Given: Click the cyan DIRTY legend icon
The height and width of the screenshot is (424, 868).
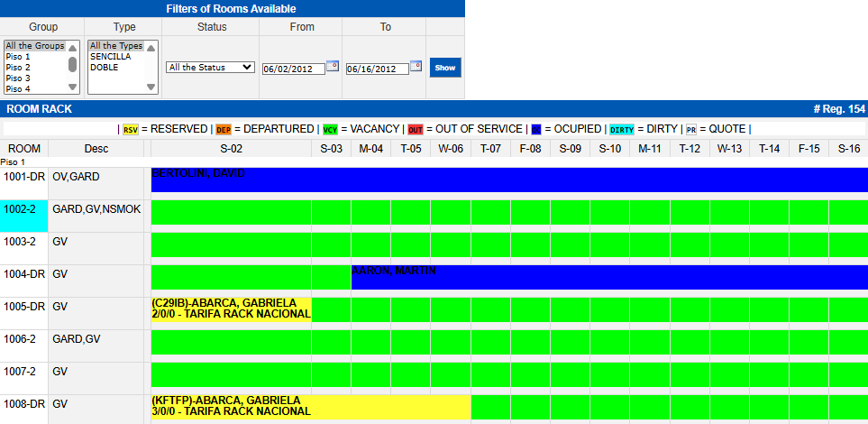Looking at the screenshot, I should coord(622,130).
